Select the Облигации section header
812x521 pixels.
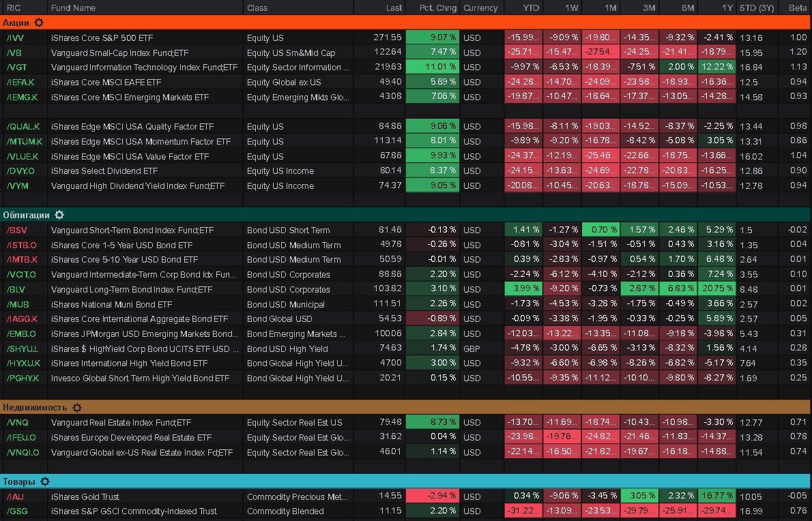(406, 215)
